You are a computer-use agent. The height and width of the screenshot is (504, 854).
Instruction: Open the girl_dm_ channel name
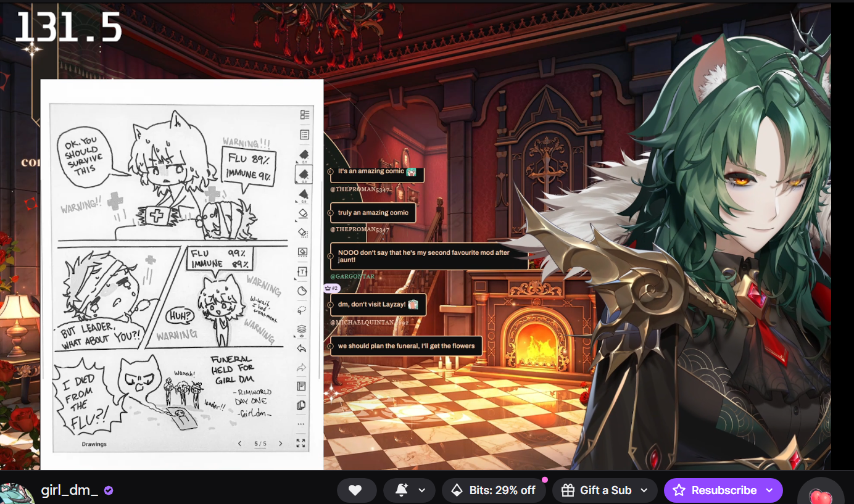click(70, 490)
